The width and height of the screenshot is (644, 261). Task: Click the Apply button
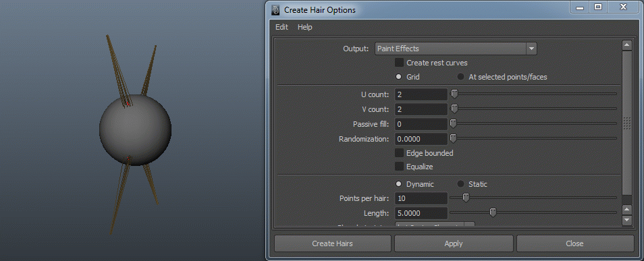tap(454, 243)
